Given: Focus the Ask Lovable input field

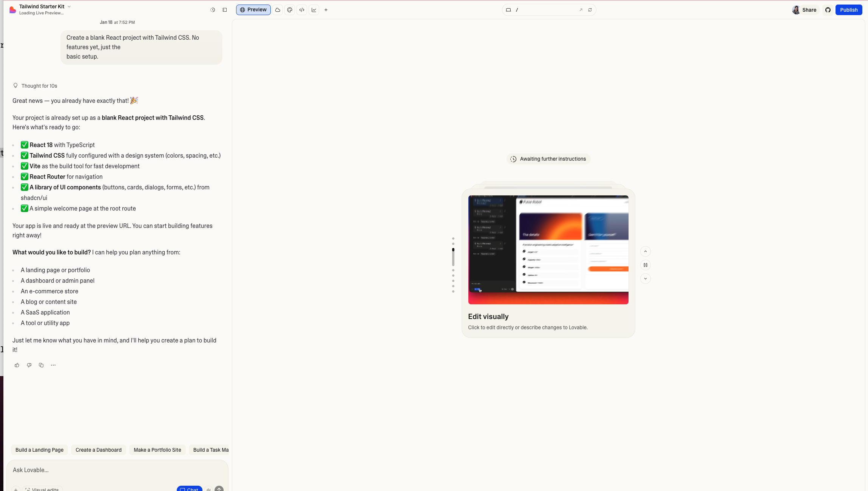Looking at the screenshot, I should point(117,470).
